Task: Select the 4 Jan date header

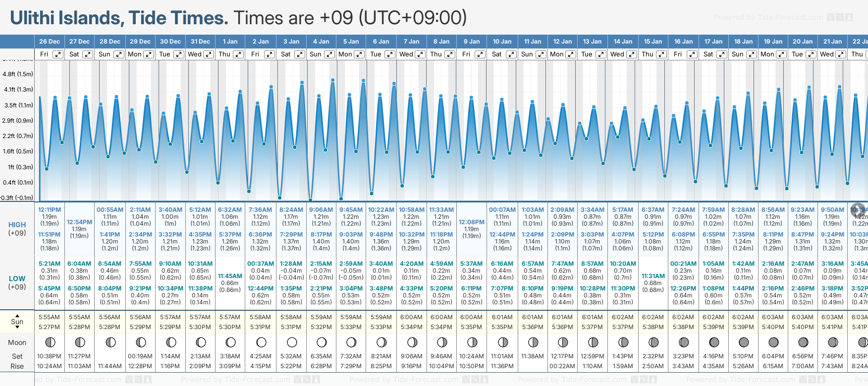Action: tap(321, 42)
